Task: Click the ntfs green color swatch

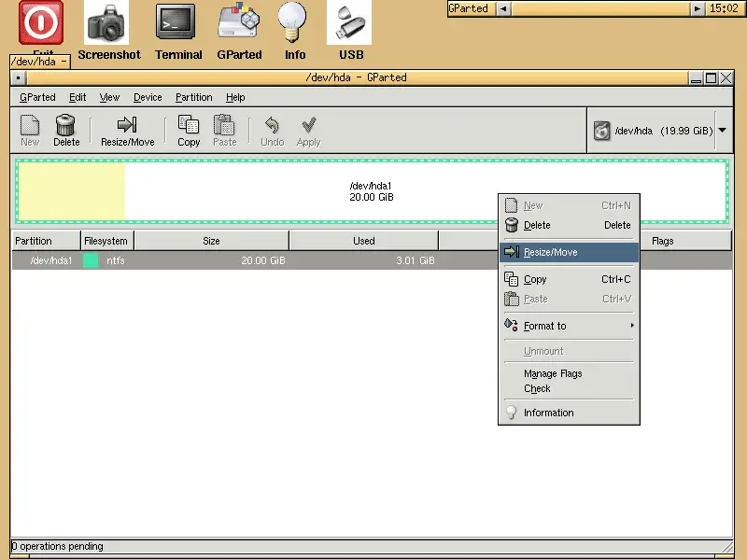Action: click(x=91, y=260)
